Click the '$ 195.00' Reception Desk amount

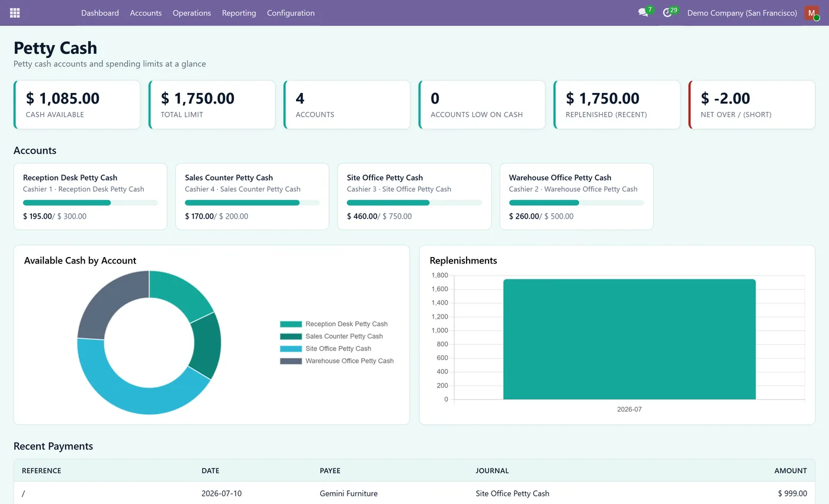coord(37,216)
